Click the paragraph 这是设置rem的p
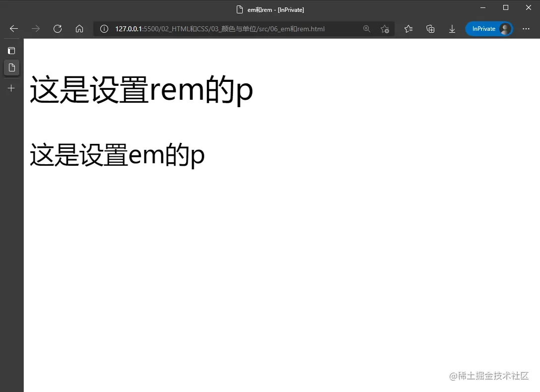Viewport: 540px width, 392px height. click(140, 90)
